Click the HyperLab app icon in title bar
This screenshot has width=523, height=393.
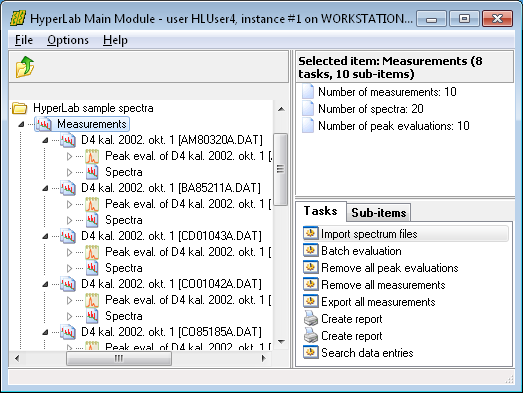[17, 18]
